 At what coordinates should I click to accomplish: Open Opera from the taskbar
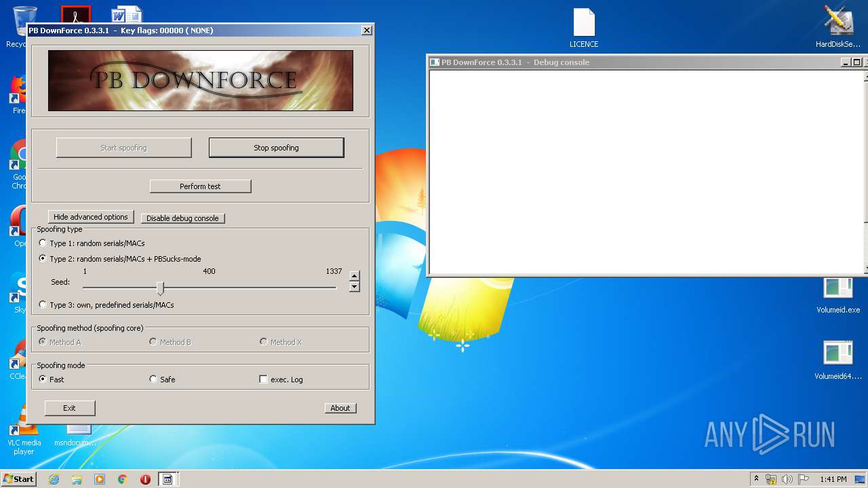click(x=145, y=479)
